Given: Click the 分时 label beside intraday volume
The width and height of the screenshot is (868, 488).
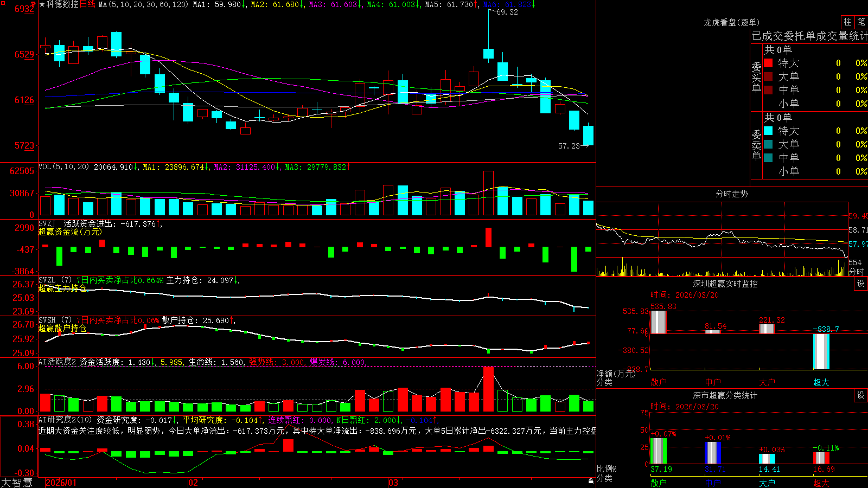Looking at the screenshot, I should (x=857, y=272).
